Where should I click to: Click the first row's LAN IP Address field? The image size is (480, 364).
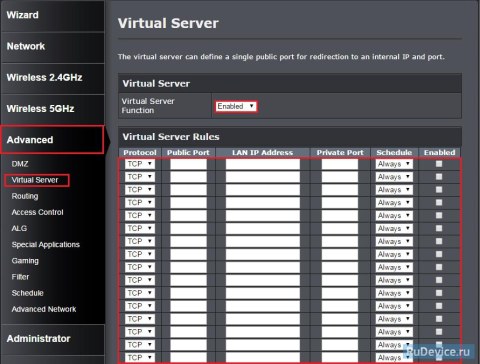click(x=263, y=164)
